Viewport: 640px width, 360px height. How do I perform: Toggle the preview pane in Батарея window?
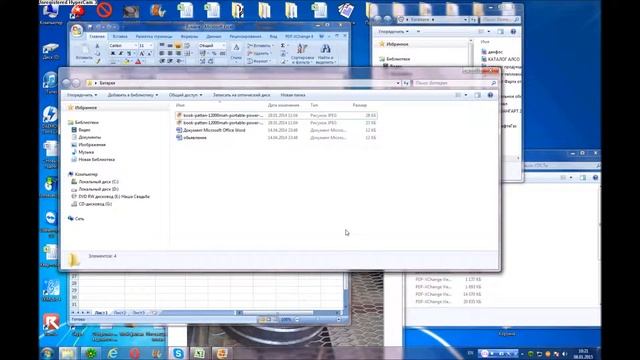[x=478, y=95]
